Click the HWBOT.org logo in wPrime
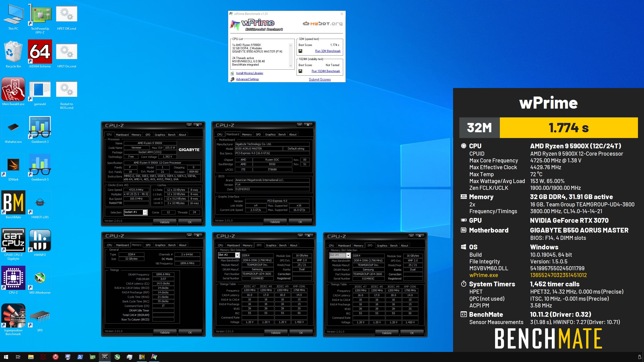The image size is (644, 362). click(323, 24)
